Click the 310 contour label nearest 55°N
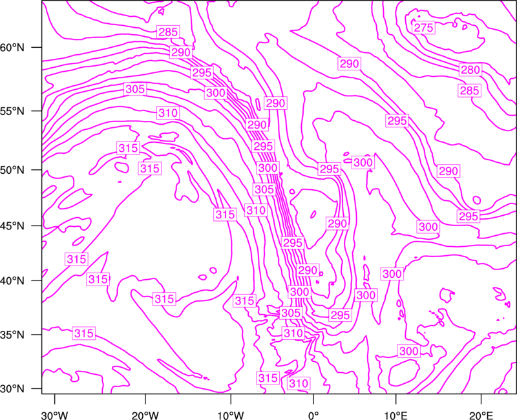Image resolution: width=517 pixels, height=420 pixels. tap(168, 113)
